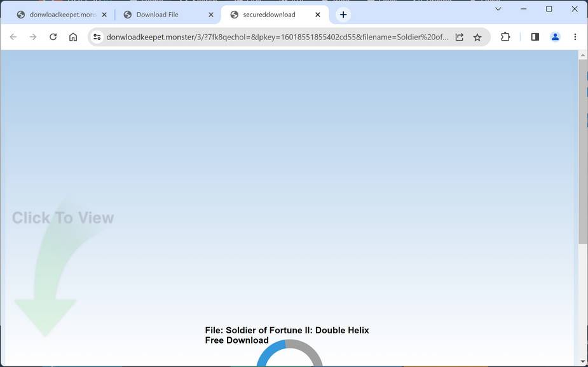Click the scrollbar up arrow
588x367 pixels.
[582, 55]
